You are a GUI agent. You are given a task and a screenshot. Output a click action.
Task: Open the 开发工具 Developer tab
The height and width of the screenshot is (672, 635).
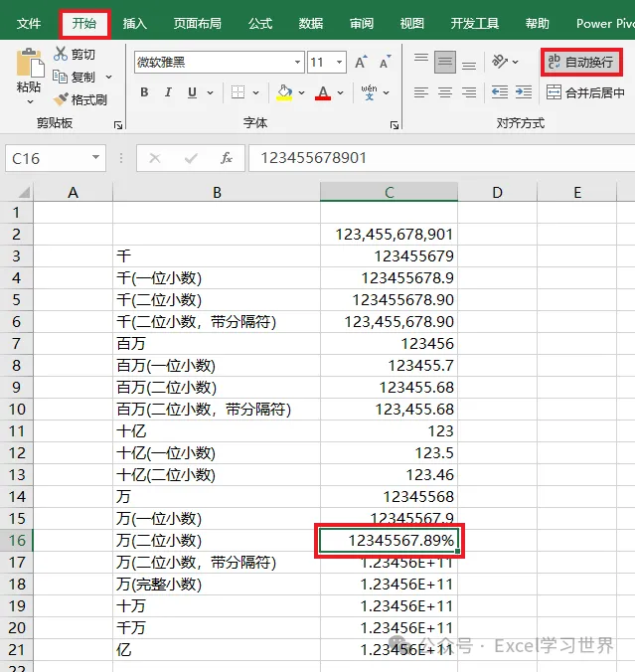pos(475,23)
